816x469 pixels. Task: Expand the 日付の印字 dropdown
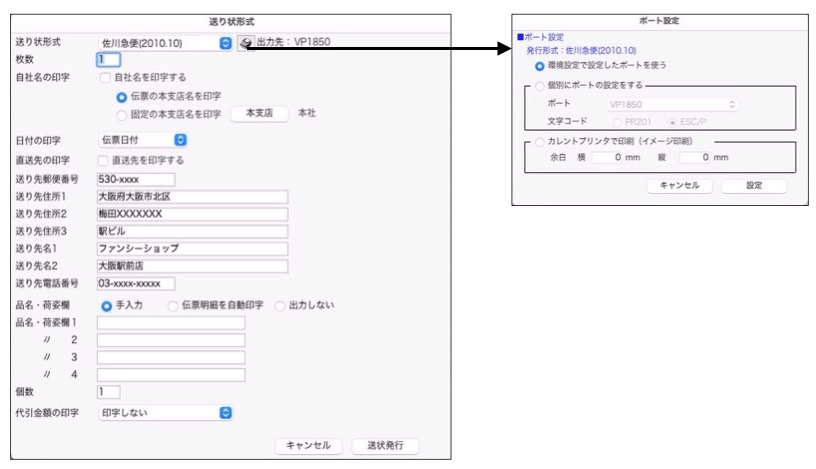(x=142, y=140)
